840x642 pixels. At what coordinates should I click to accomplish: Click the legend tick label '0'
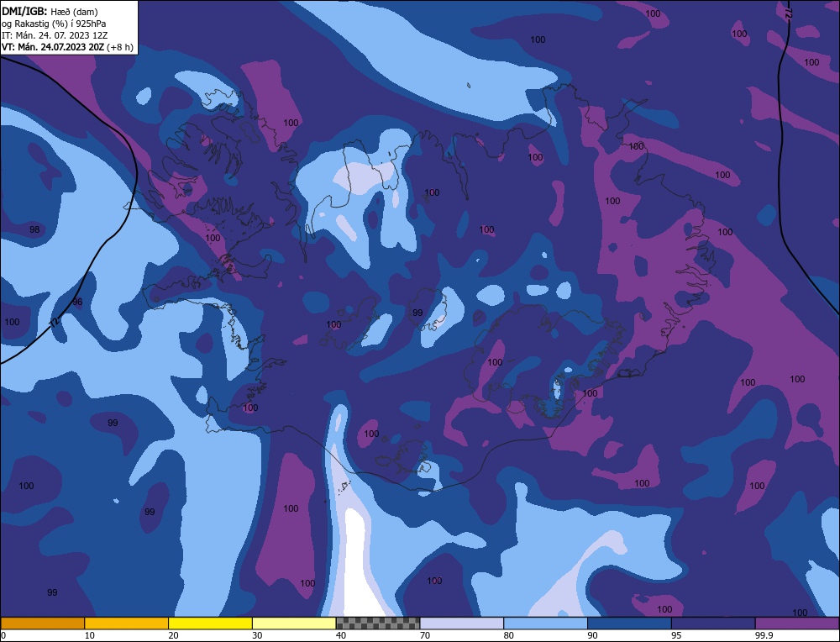[3, 635]
